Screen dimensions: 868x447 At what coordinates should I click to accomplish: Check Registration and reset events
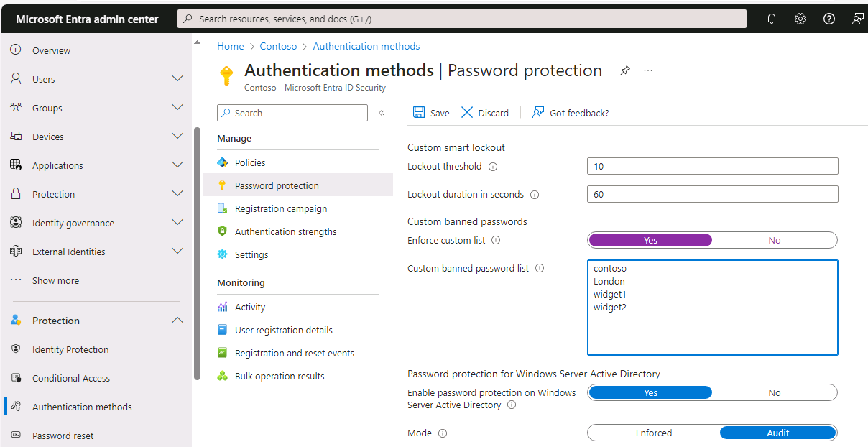click(293, 353)
